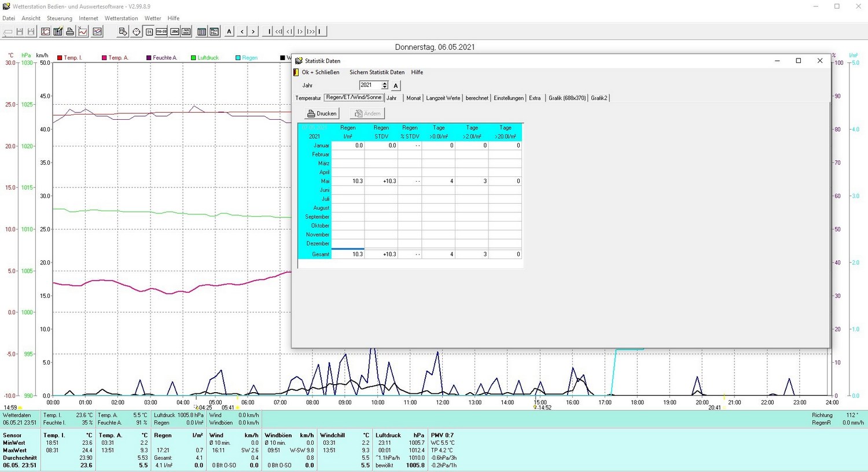Click the Drucken button
Viewport: 868px width, 472px height.
click(x=322, y=114)
